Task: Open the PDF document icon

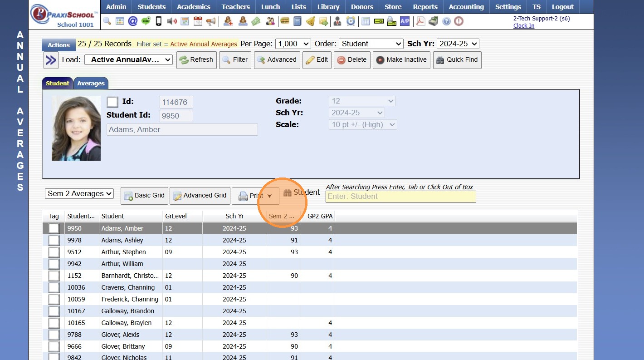Action: pos(420,21)
